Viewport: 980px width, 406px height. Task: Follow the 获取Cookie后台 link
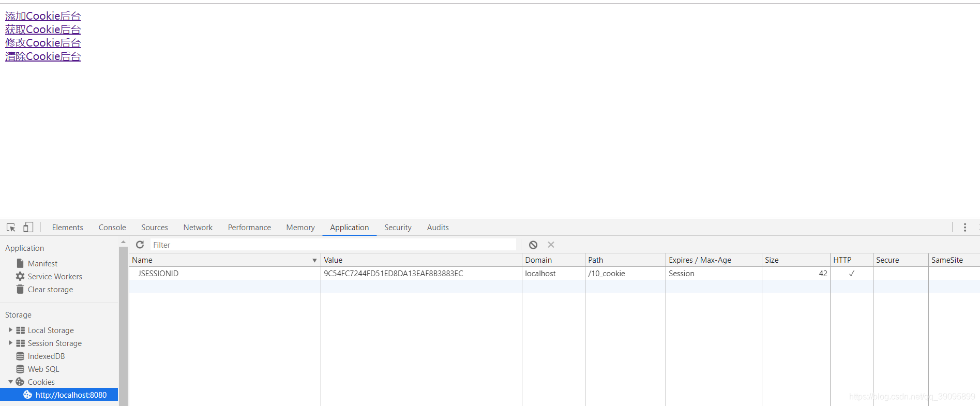tap(43, 29)
